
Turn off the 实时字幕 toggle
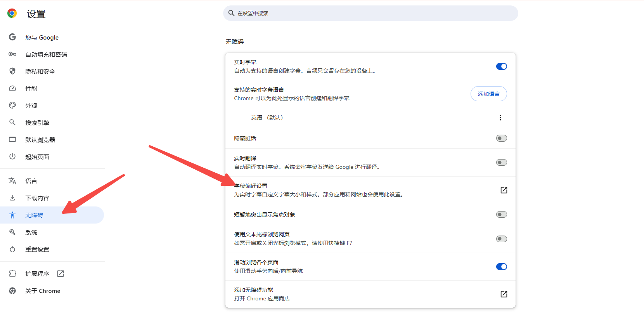[502, 66]
